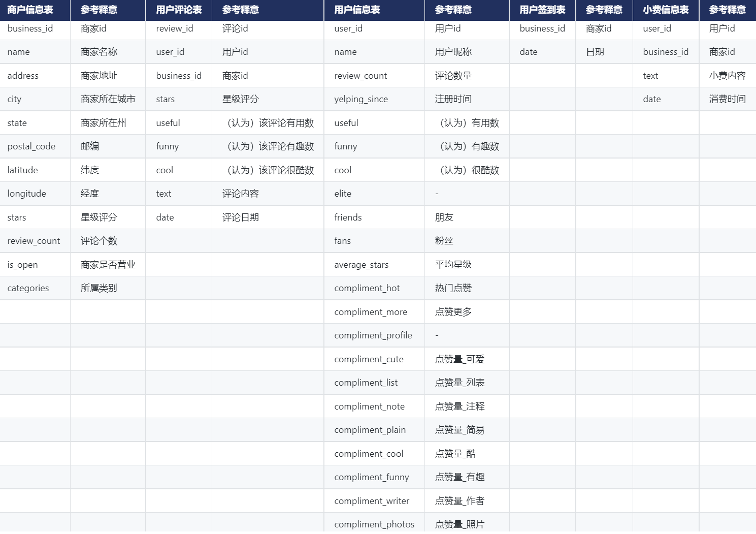Click the review_id field cell
The height and width of the screenshot is (534, 756).
[x=179, y=28]
